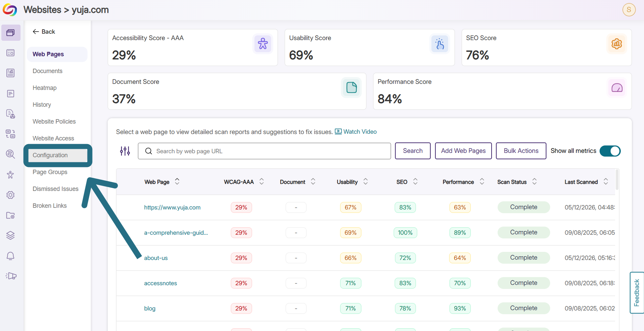Open the settings gear icon in sidebar

[x=10, y=195]
